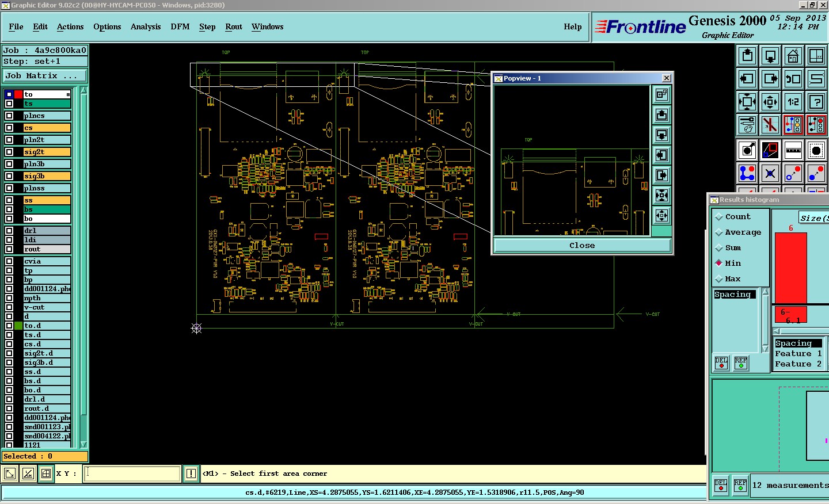Click the undo previous view icon
829x504 pixels.
(793, 79)
